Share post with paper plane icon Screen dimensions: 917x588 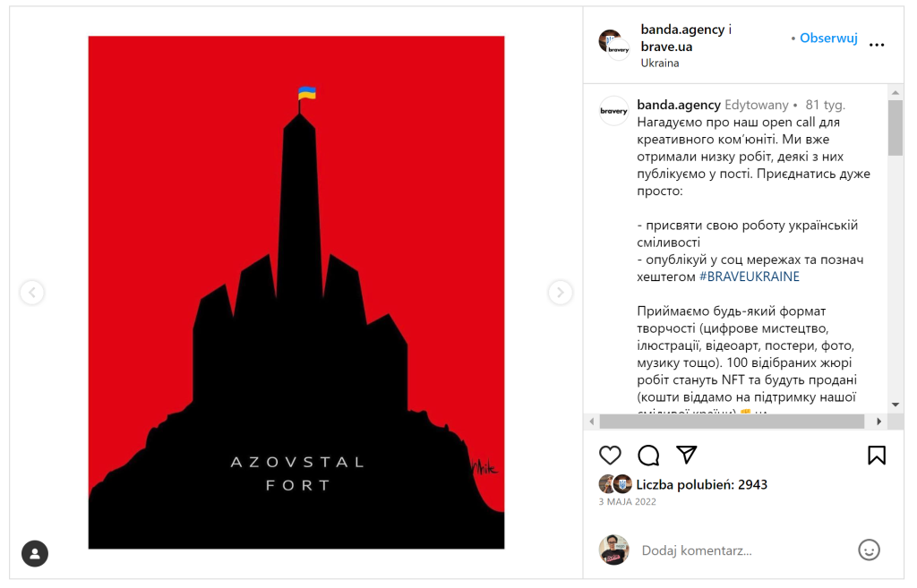click(x=687, y=455)
